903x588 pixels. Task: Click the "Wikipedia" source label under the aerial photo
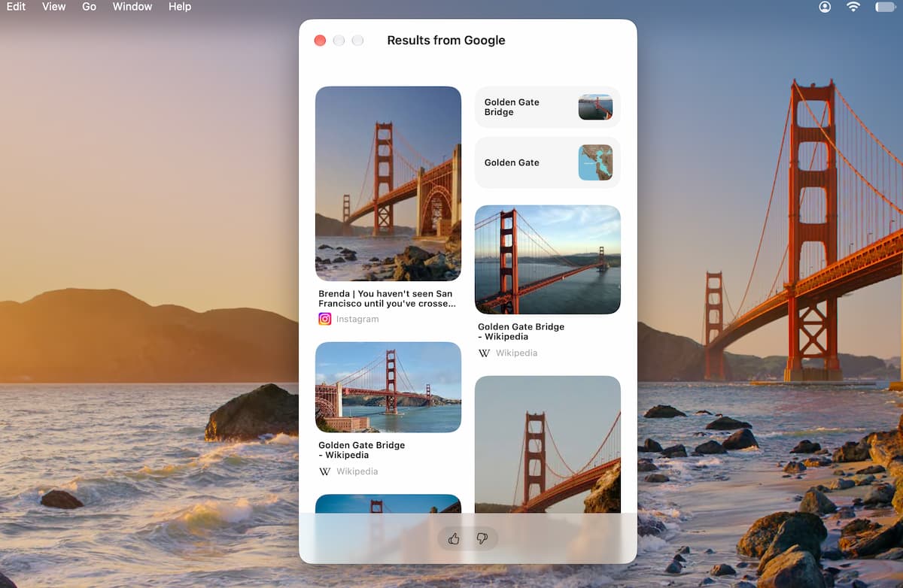tap(517, 353)
